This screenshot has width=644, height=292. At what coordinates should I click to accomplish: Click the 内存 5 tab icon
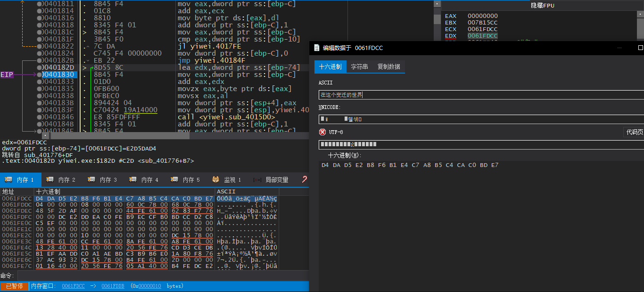coord(174,180)
